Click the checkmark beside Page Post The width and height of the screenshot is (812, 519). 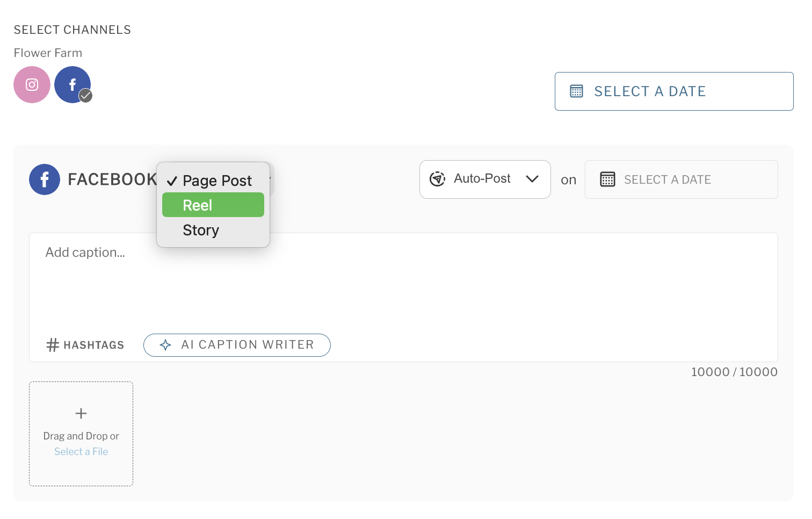tap(172, 181)
